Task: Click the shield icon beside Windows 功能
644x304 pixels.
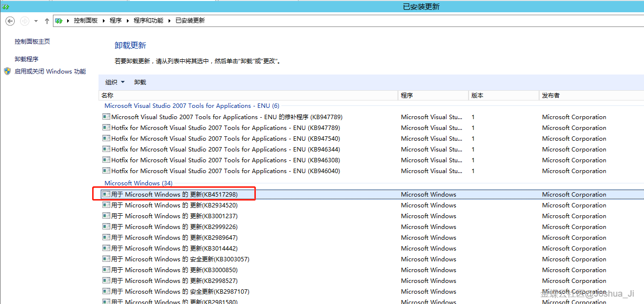Action: (7, 71)
